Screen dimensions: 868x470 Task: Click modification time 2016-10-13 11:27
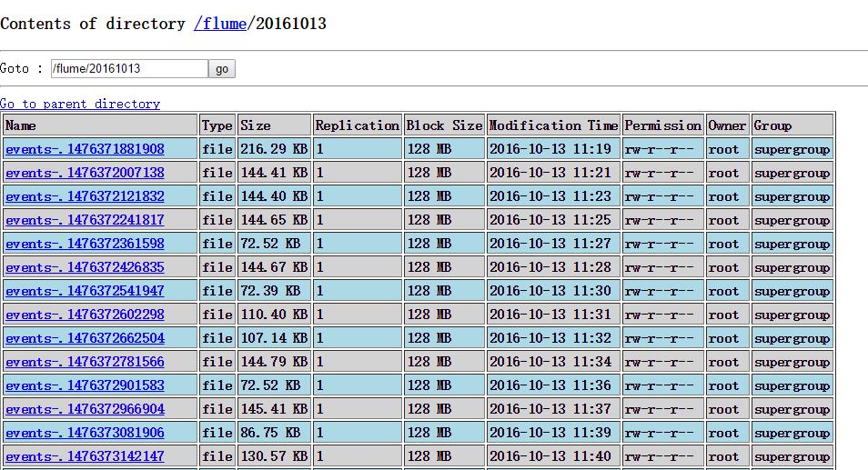coord(553,244)
